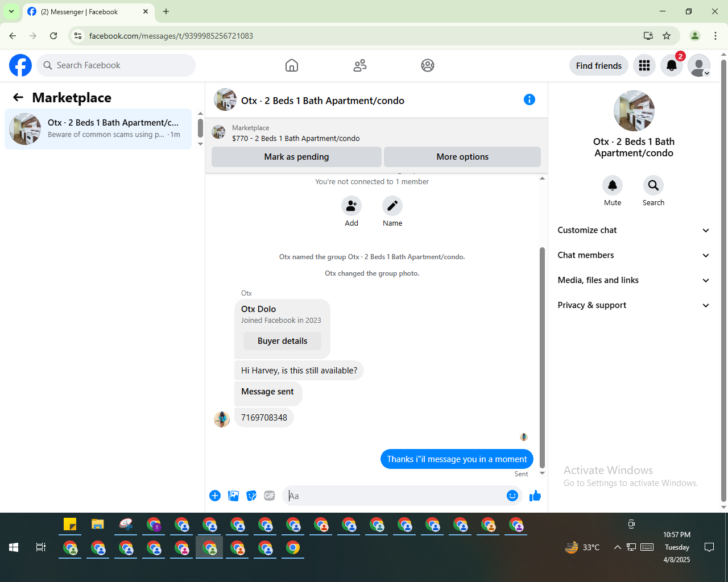Reload the page in Chrome
728x582 pixels.
click(53, 36)
